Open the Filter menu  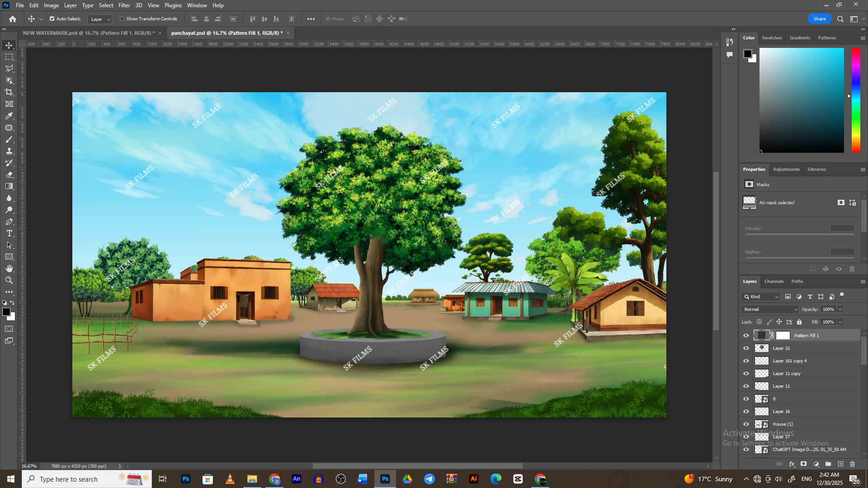click(x=124, y=5)
